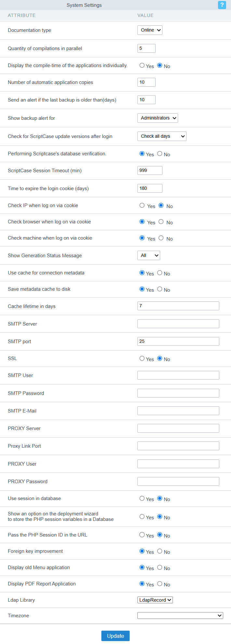
Task: Disable checking browser when logging on via cookie
Action: pyautogui.click(x=161, y=221)
